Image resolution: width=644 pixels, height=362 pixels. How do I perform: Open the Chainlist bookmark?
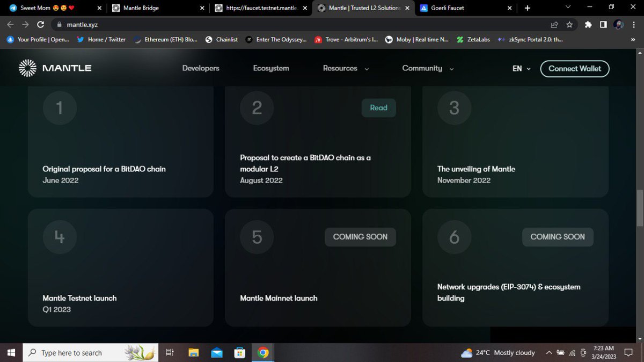(x=222, y=39)
